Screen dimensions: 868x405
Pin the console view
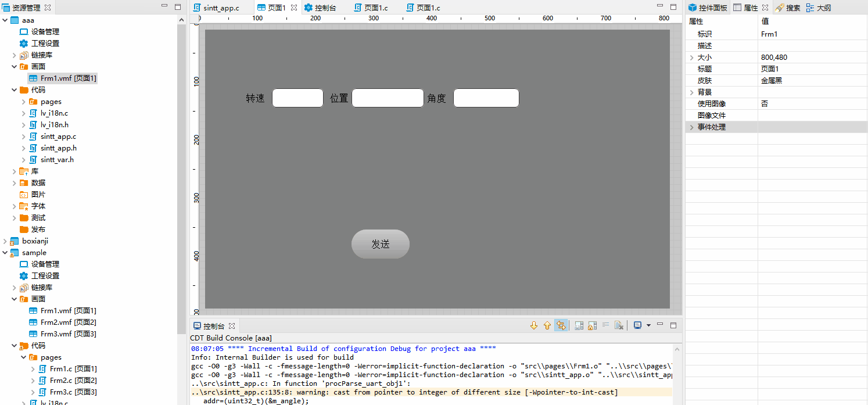tap(579, 325)
